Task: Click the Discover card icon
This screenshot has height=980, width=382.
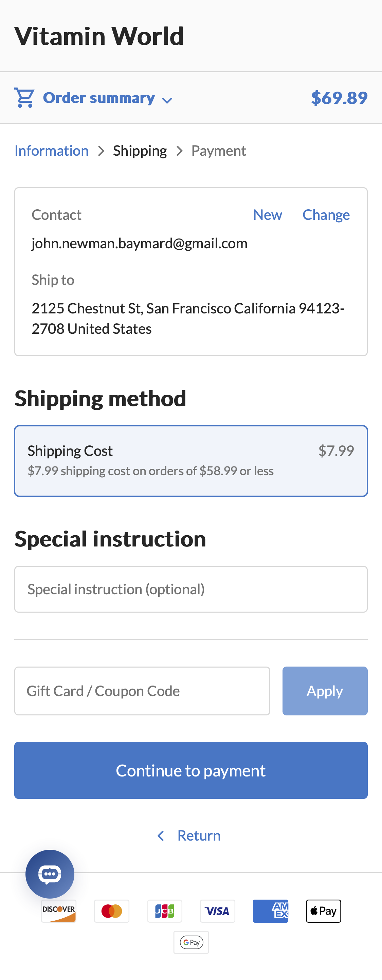Action: point(59,911)
